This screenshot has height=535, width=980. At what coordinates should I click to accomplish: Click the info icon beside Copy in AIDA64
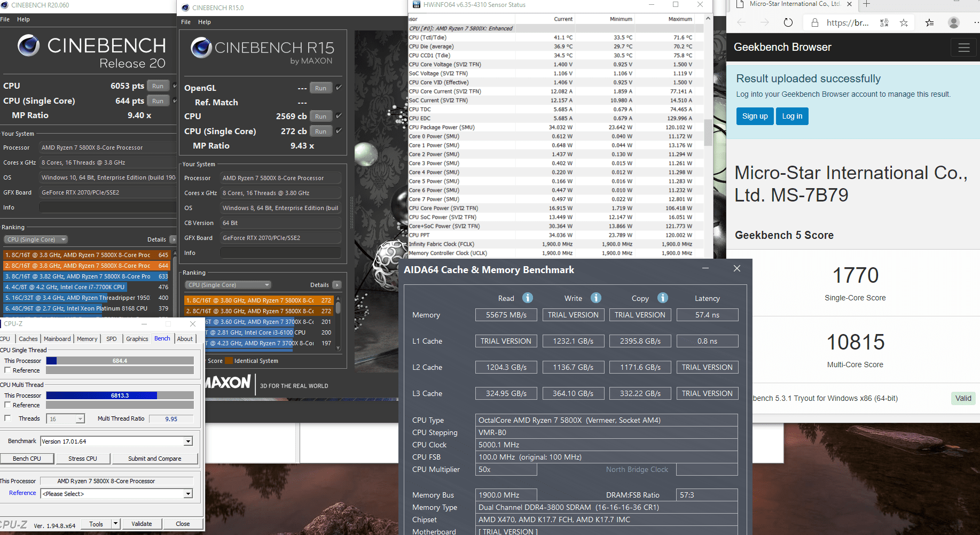click(x=663, y=298)
